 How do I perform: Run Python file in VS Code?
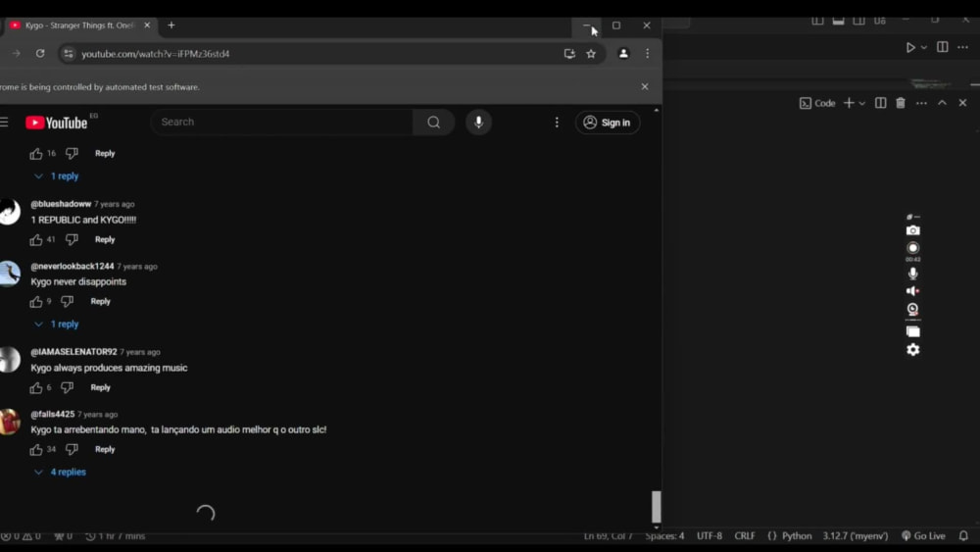910,47
